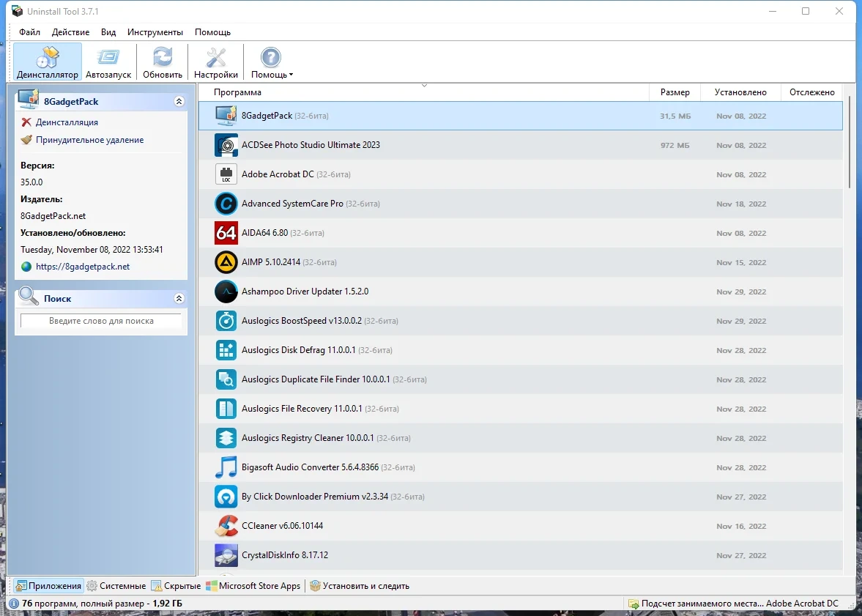862x616 pixels.
Task: Switch to the Приложения tab
Action: click(48, 586)
